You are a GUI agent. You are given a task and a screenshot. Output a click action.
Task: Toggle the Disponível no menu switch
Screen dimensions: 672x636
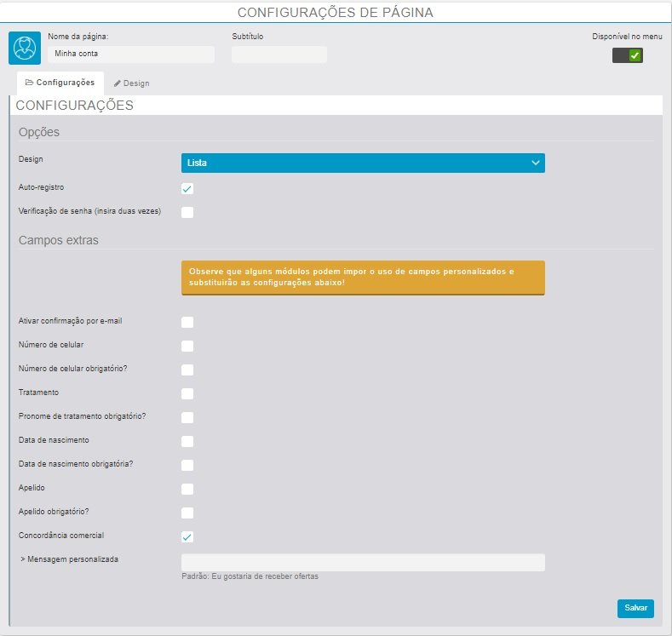pyautogui.click(x=628, y=55)
